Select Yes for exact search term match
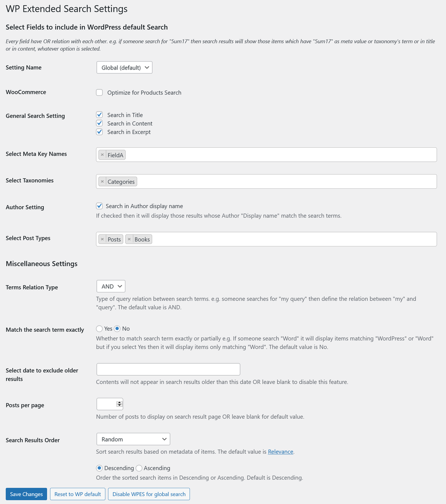446x504 pixels. [x=99, y=329]
